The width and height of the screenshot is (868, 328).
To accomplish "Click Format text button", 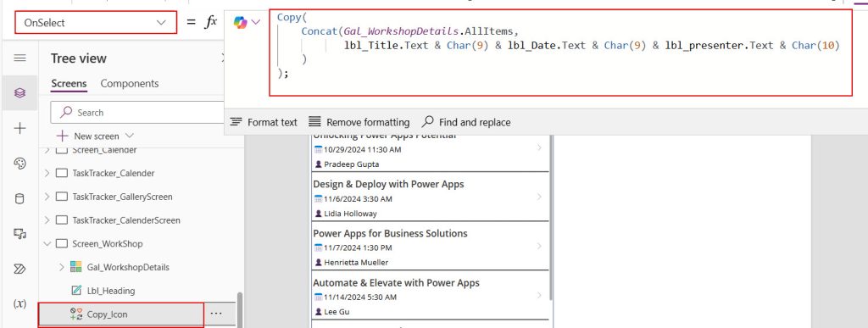I will coord(264,122).
